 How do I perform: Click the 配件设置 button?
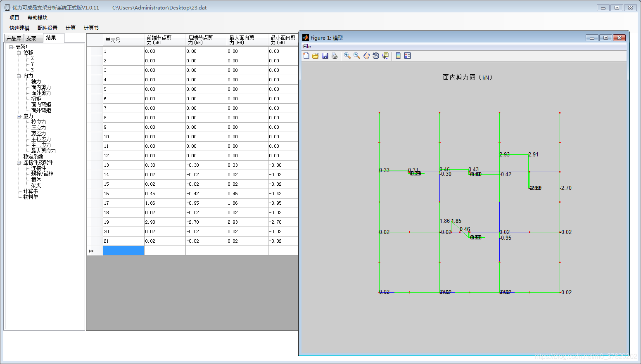[x=47, y=28]
